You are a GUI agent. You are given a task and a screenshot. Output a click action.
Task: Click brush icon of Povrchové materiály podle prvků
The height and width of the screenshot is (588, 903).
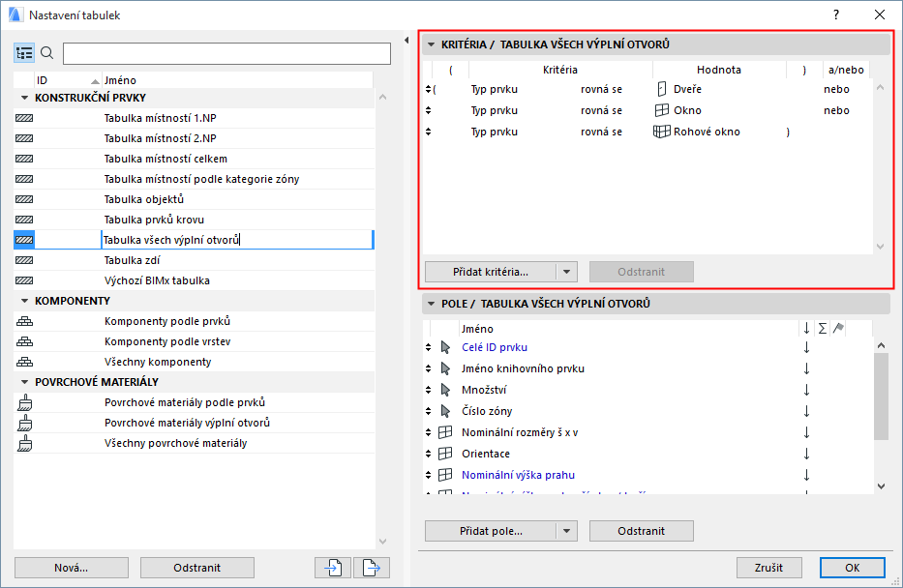point(25,402)
